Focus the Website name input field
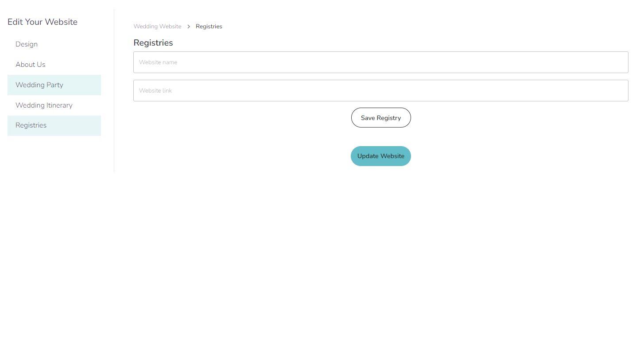The image size is (640, 364). [x=380, y=62]
